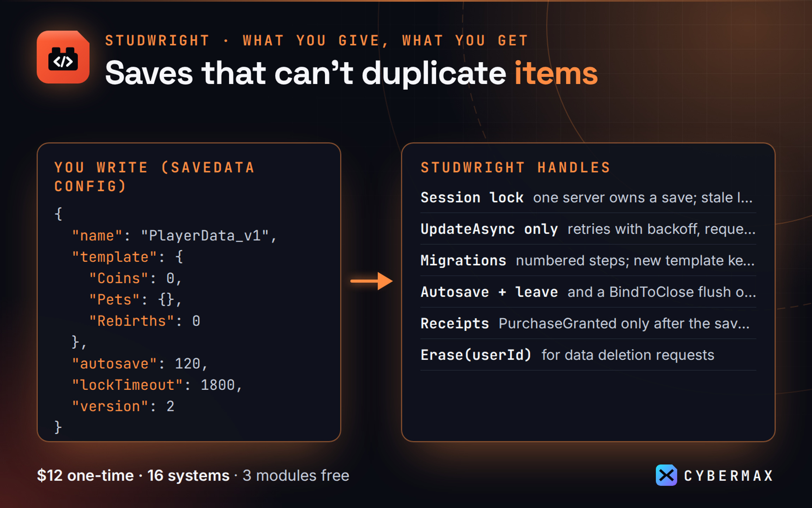Click the '"lockTimeout": 1800,' line

[157, 385]
